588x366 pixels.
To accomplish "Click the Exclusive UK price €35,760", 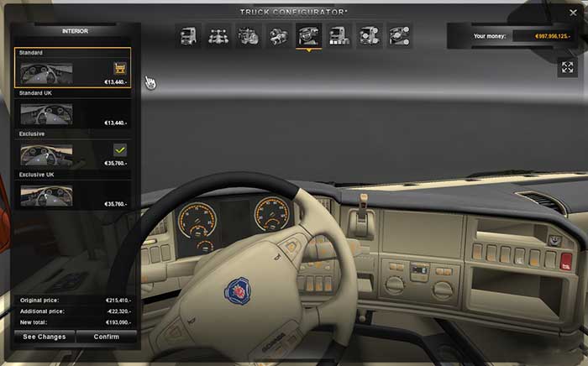I will [x=116, y=204].
